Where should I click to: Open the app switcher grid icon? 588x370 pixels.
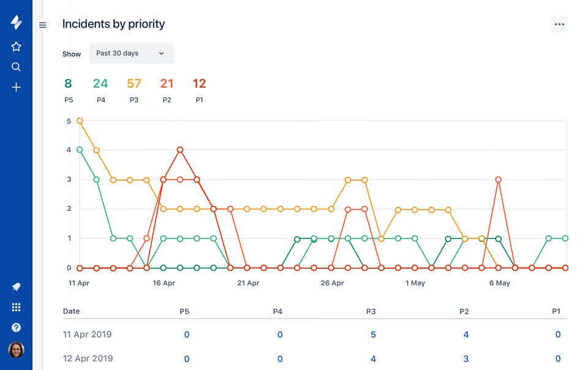17,308
